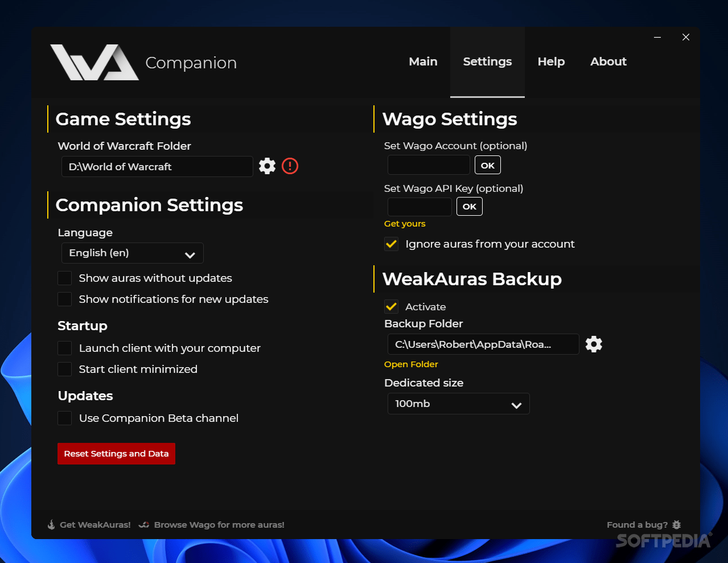Close the Companion window
The width and height of the screenshot is (728, 563).
[x=686, y=37]
